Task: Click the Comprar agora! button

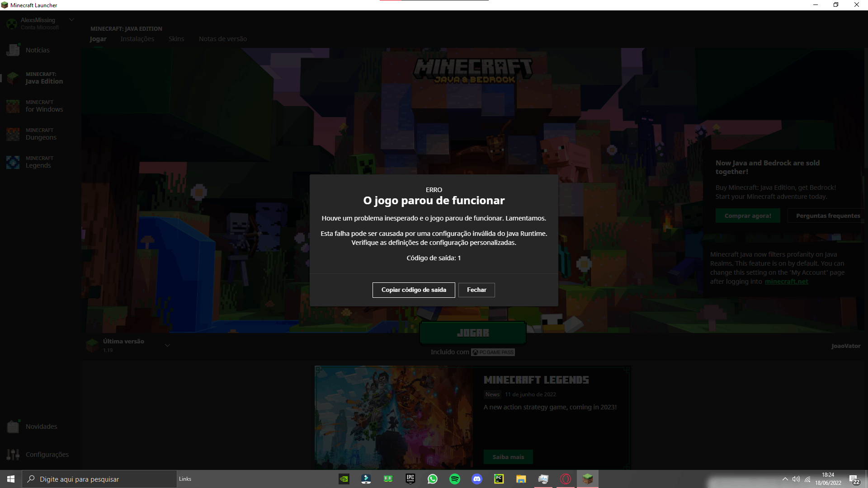Action: click(x=748, y=216)
